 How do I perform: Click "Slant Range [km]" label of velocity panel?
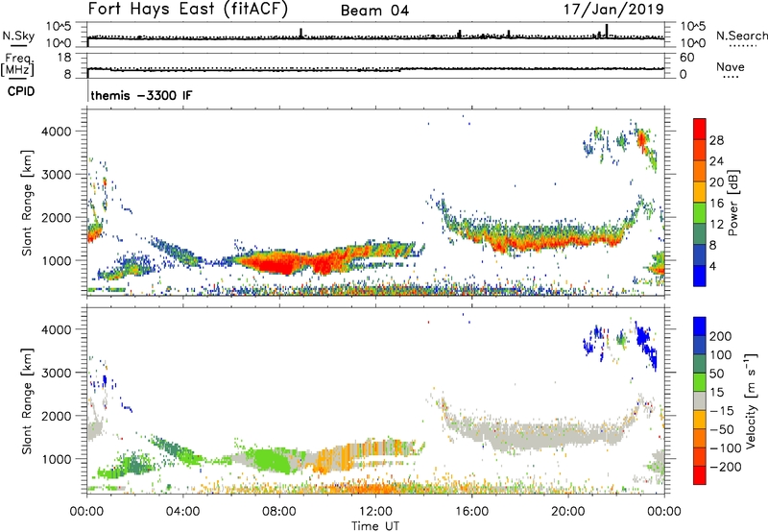(x=27, y=400)
